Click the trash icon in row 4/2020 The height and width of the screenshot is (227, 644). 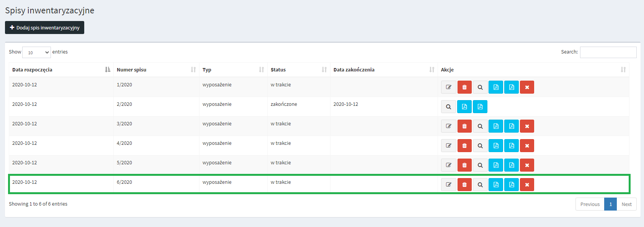click(x=464, y=146)
